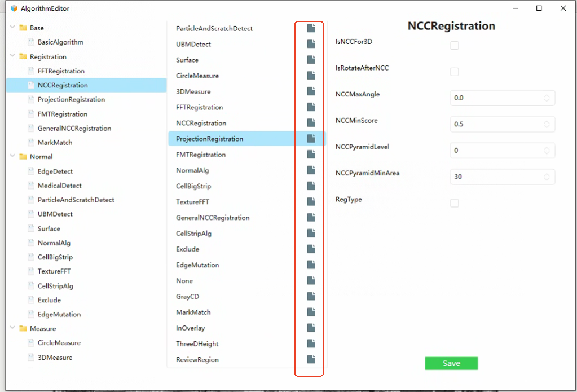Select the NCCRegistration tree node
Viewport: 577px width, 392px height.
[86, 85]
